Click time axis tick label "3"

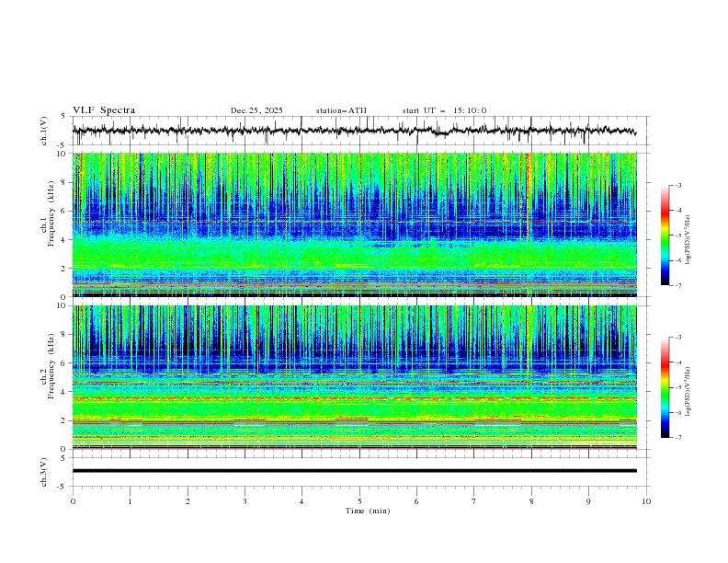coord(245,501)
